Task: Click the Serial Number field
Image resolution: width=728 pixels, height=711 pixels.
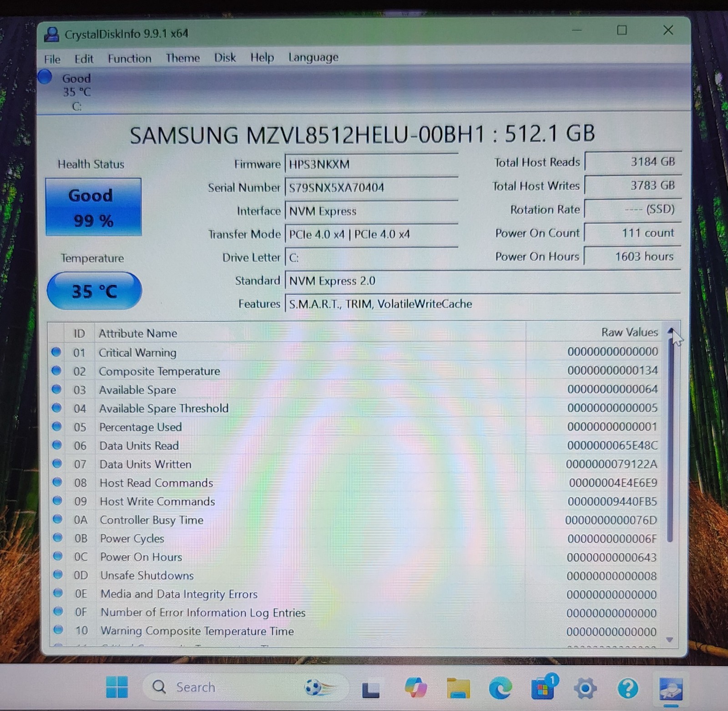Action: coord(371,187)
